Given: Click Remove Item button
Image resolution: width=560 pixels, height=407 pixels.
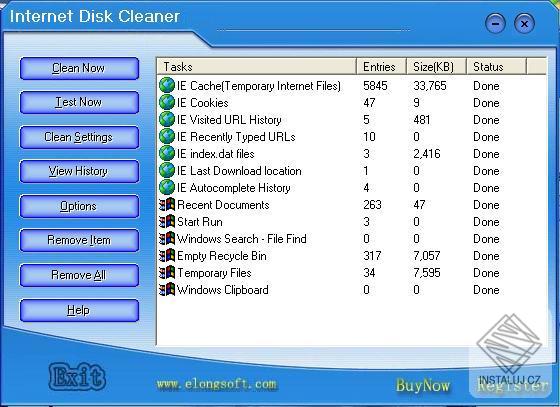Looking at the screenshot, I should 79,240.
